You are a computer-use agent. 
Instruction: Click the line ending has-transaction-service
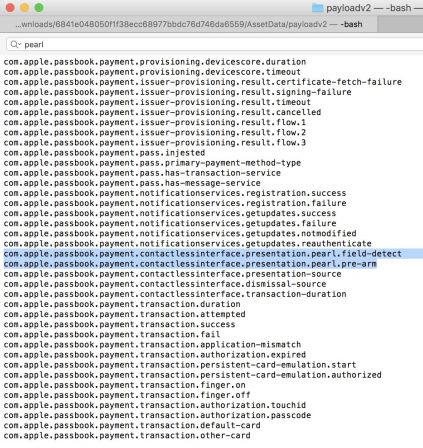click(142, 173)
